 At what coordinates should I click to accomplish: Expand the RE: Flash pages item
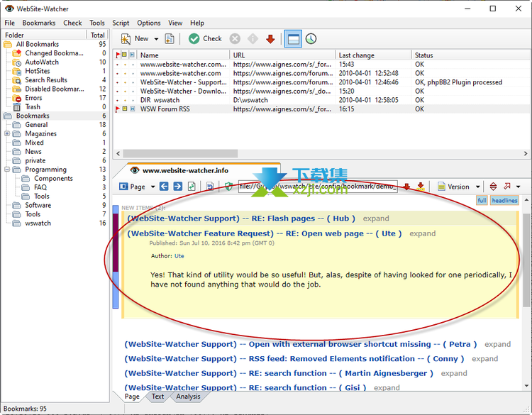coord(376,218)
